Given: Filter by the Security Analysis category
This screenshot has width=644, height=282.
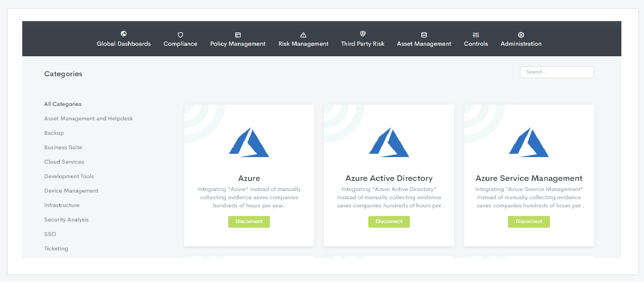Looking at the screenshot, I should (x=66, y=220).
